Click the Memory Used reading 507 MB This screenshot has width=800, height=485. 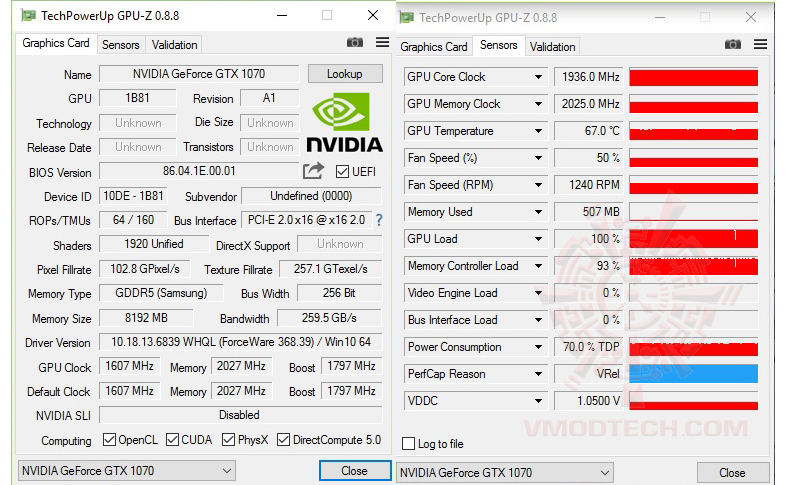590,212
